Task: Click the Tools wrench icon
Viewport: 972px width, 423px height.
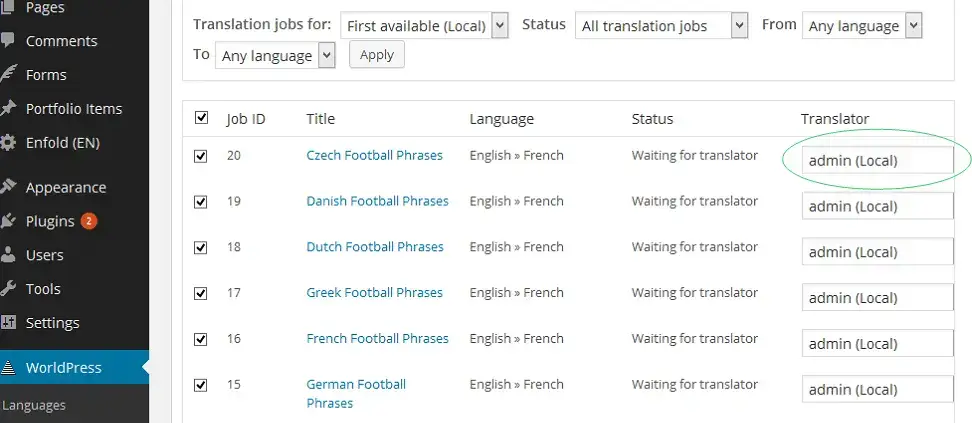Action: [x=7, y=288]
